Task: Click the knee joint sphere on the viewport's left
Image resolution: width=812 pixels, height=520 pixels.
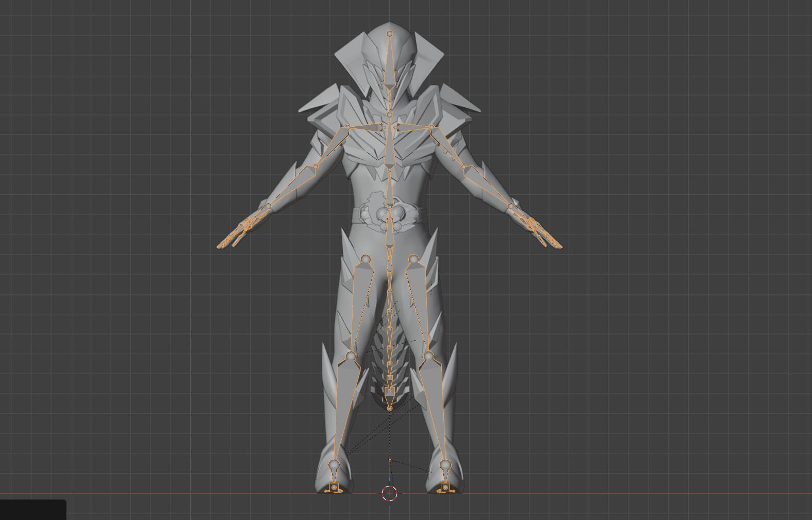Action: [x=351, y=356]
